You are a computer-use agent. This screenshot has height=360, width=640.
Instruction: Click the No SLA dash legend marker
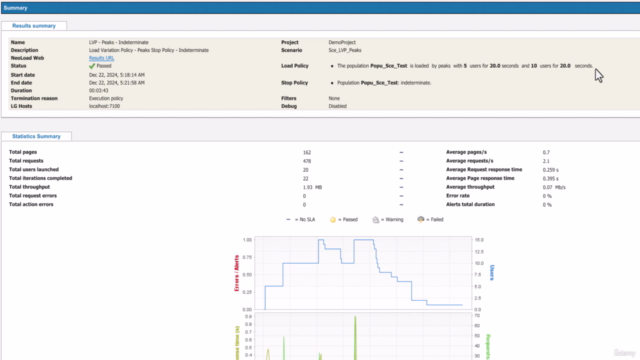[288, 220]
